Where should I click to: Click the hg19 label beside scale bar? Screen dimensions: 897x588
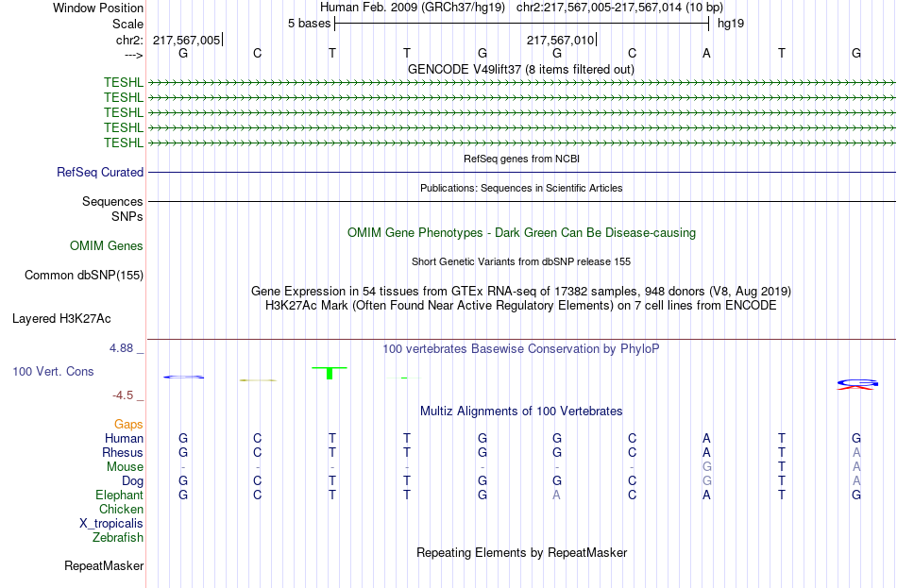pos(731,24)
